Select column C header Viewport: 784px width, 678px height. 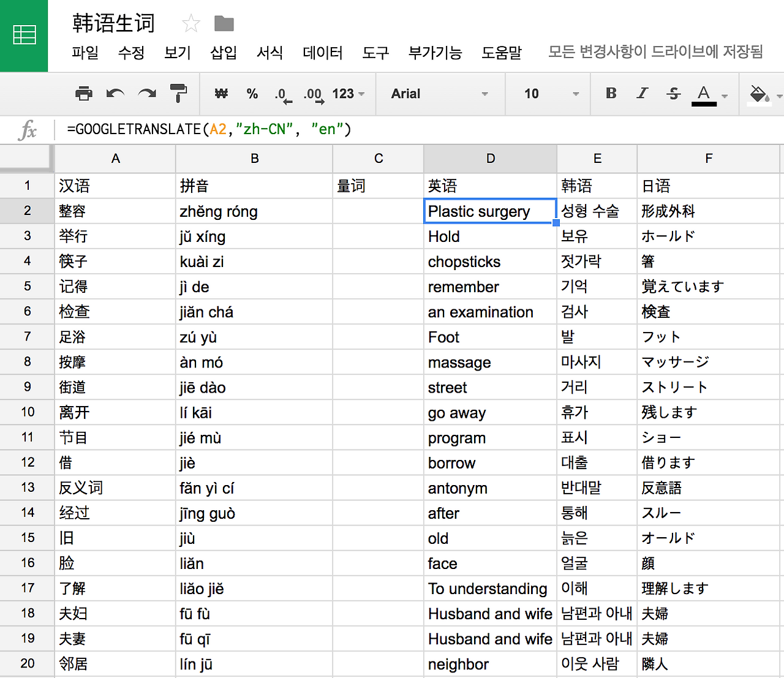pos(379,159)
